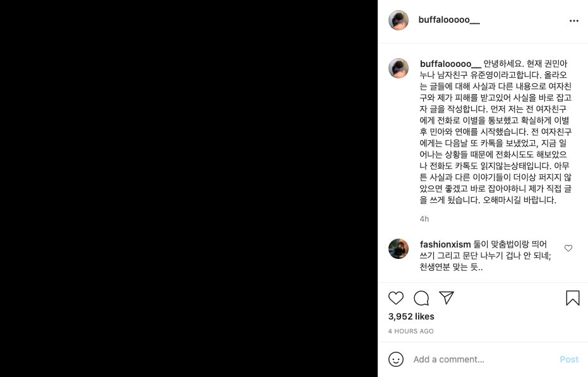Click the Add a comment input field
588x377 pixels.
click(x=484, y=359)
